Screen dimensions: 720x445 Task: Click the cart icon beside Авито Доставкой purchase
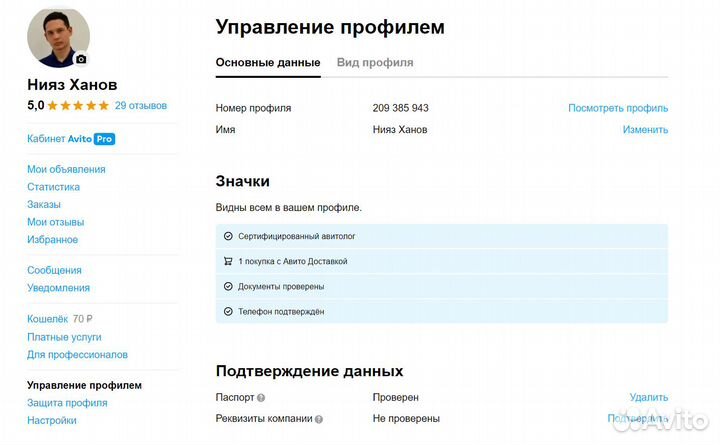point(228,261)
